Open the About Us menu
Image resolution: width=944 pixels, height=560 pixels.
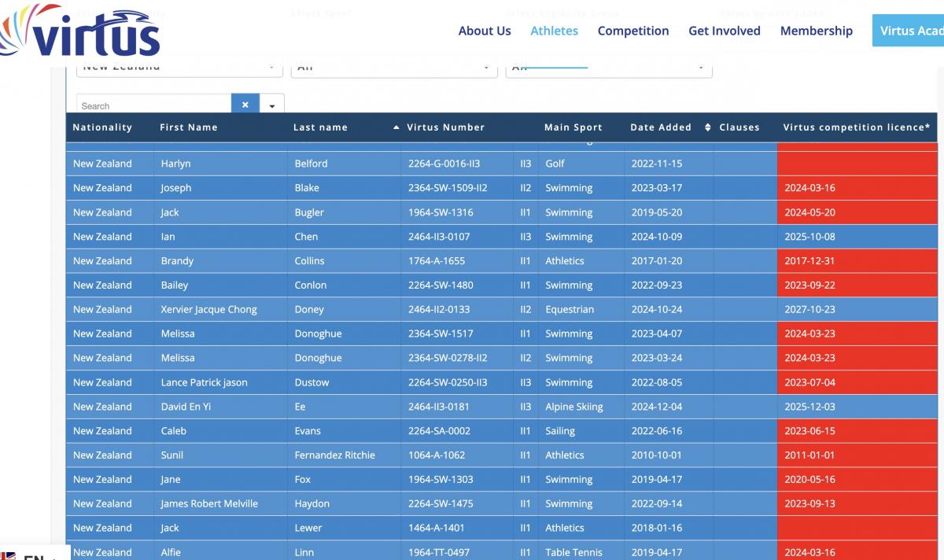click(485, 31)
